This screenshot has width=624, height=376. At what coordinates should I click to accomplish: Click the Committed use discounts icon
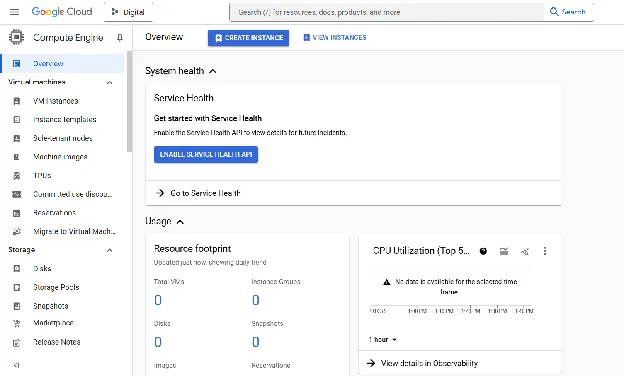[16, 194]
